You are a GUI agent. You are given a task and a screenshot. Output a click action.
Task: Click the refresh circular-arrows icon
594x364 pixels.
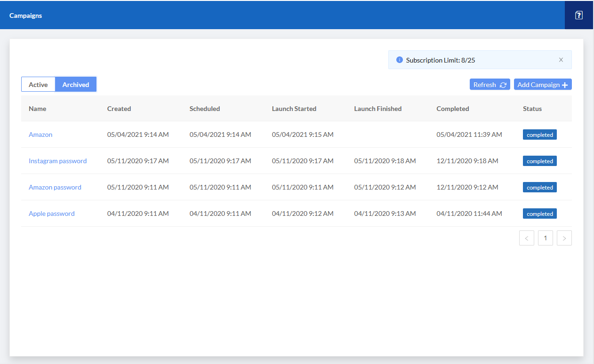pos(503,84)
